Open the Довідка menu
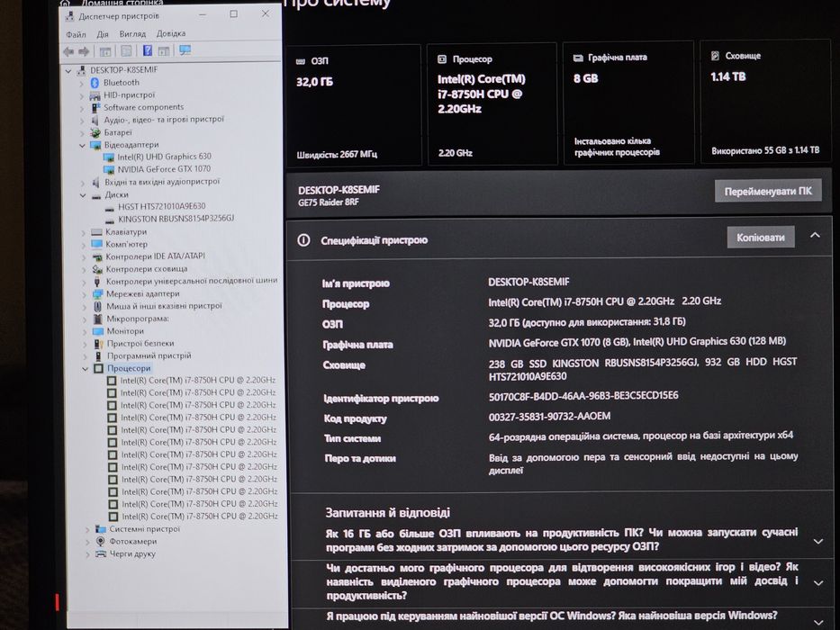The width and height of the screenshot is (840, 630). 171,33
